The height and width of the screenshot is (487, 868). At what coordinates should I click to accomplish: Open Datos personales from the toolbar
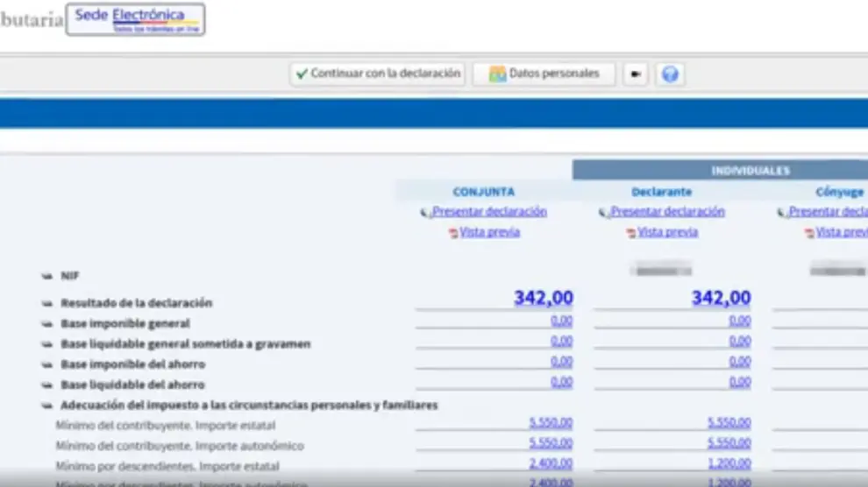click(x=544, y=74)
